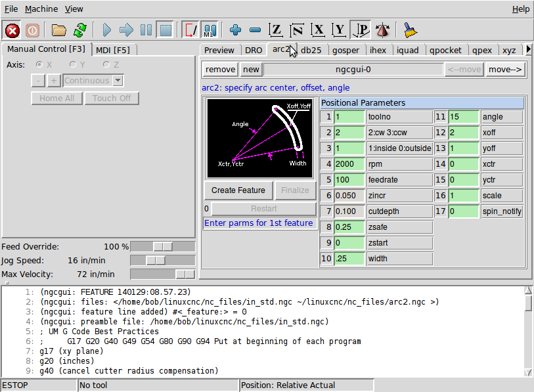This screenshot has width=534, height=392.
Task: Open the db25 tab
Action: click(x=311, y=50)
